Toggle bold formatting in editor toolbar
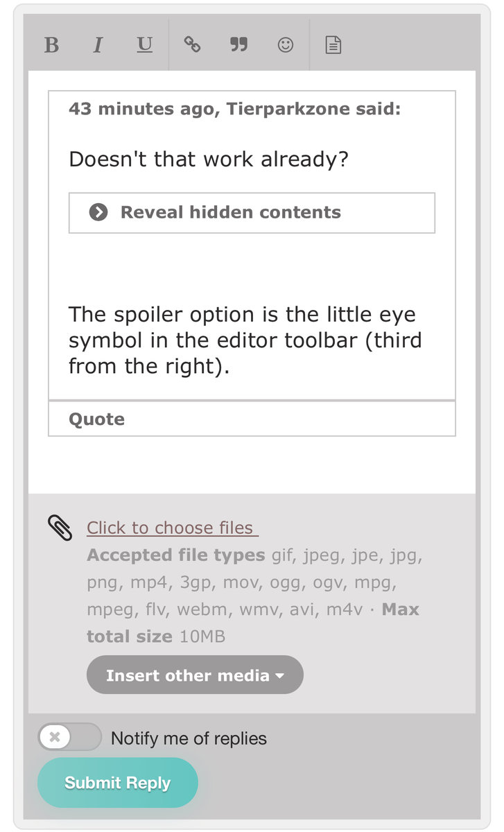 click(51, 45)
